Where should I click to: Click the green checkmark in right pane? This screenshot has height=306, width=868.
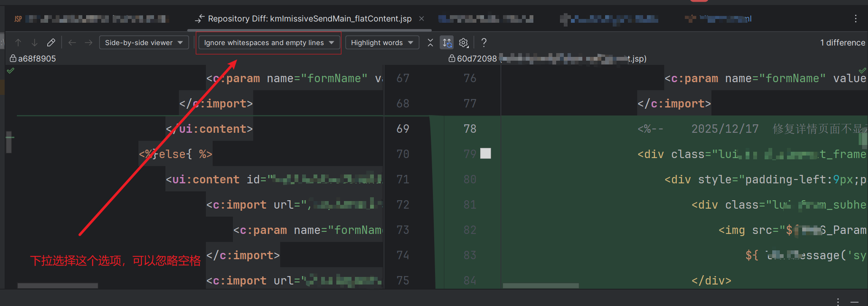point(863,70)
